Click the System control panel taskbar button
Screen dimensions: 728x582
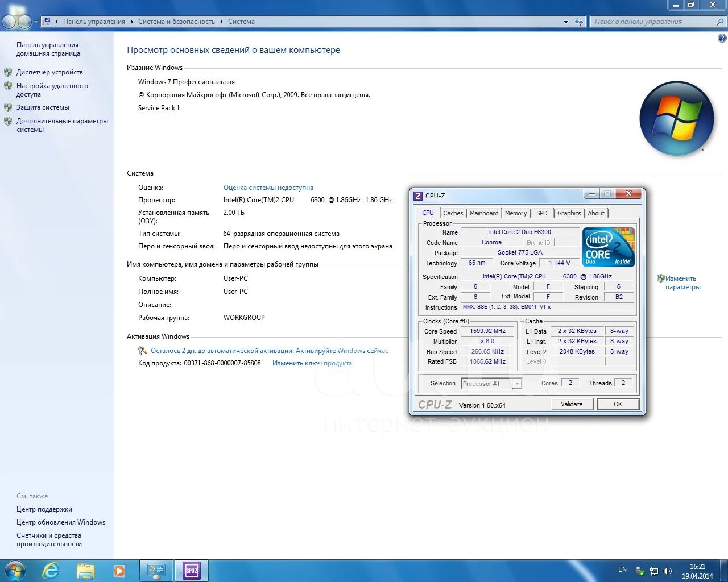[156, 571]
